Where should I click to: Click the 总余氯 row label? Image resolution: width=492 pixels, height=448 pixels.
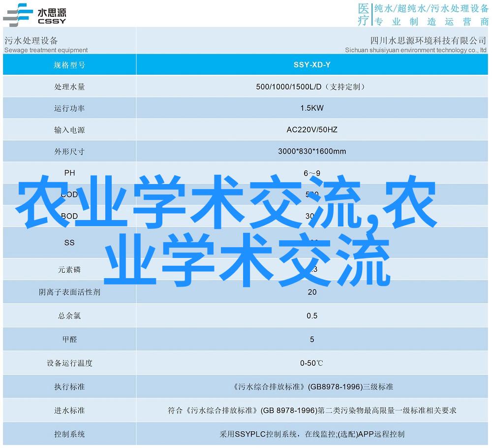click(x=69, y=316)
